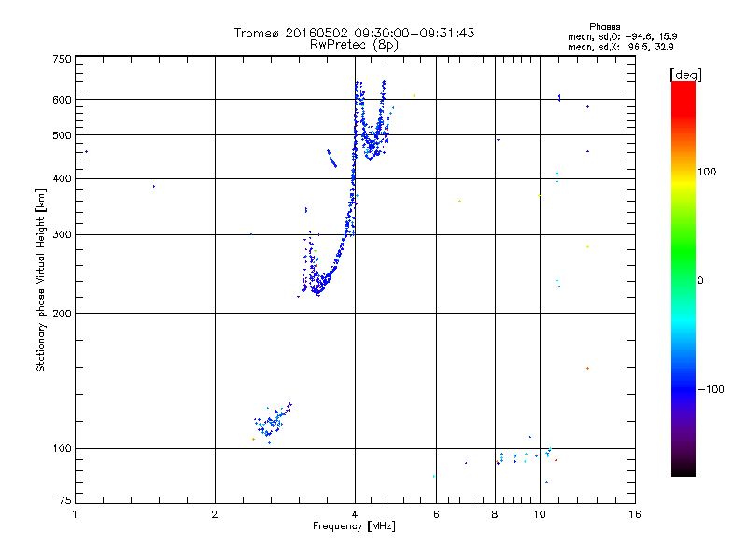The width and height of the screenshot is (747, 560).
Task: Click 'Stationary phase Virtual Height [km]' axis title
Action: click(41, 280)
